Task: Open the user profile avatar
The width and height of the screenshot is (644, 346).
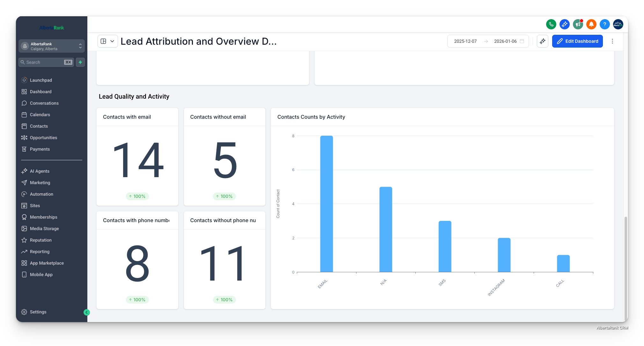Action: click(x=618, y=24)
